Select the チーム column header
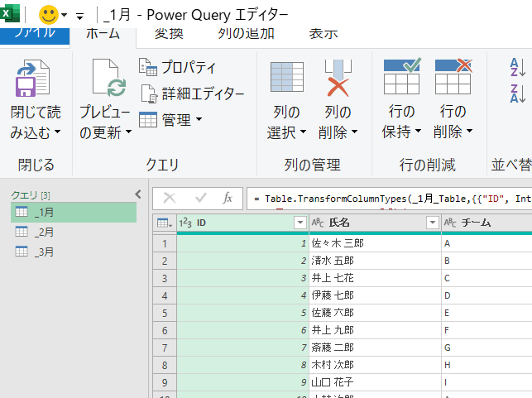 [486, 223]
